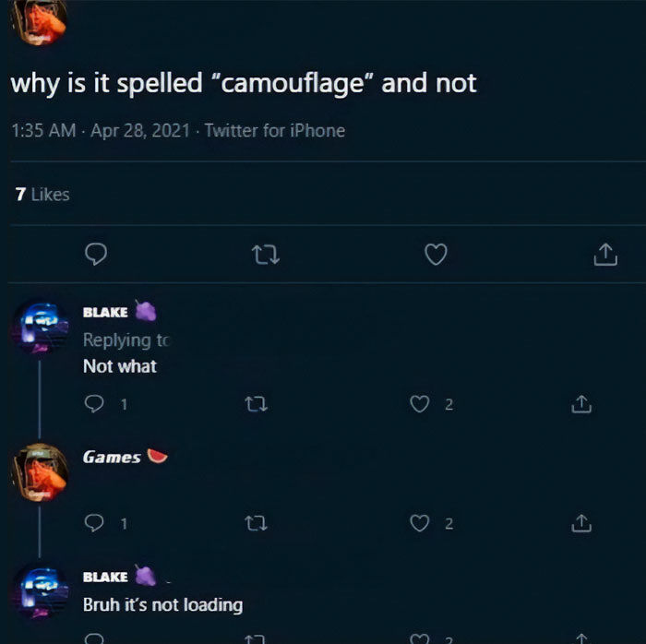The width and height of the screenshot is (646, 644).
Task: Like the Games user's reply
Action: tap(419, 523)
